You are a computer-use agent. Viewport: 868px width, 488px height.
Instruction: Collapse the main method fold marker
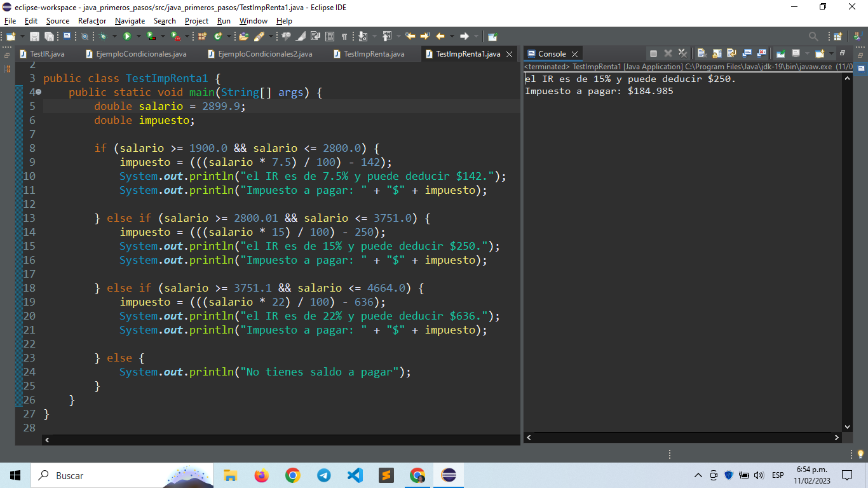coord(38,92)
